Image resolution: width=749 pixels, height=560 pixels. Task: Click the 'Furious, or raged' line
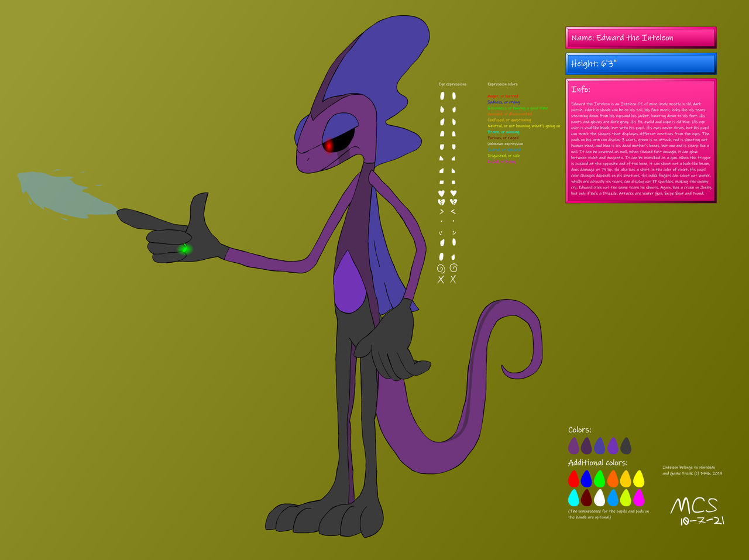click(x=503, y=138)
